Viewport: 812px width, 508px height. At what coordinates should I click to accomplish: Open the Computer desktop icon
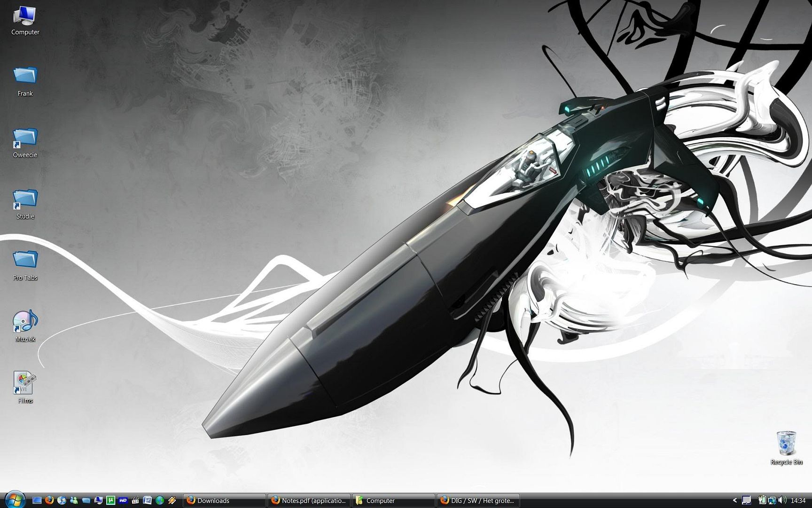(25, 21)
